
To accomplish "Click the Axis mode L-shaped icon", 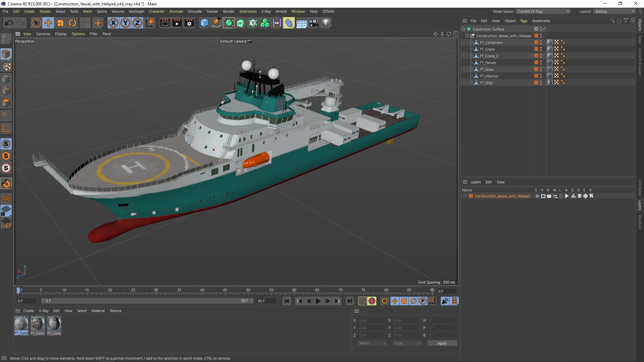I will click(x=6, y=128).
